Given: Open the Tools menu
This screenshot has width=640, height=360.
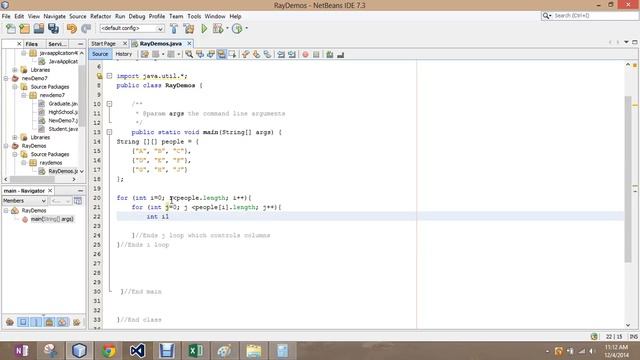Looking at the screenshot, I should 194,16.
